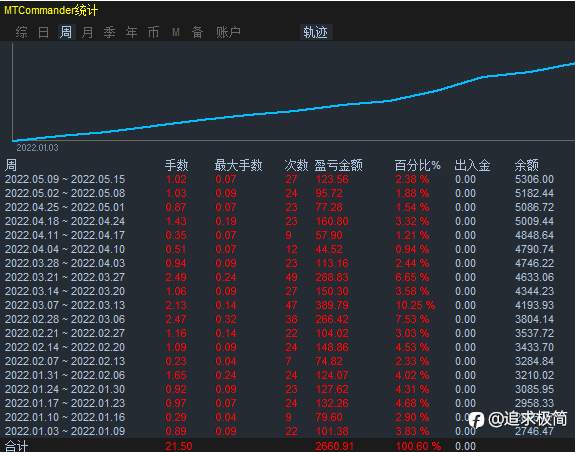Click the 出入金 column header
Image resolution: width=575 pixels, height=452 pixels.
pos(472,165)
